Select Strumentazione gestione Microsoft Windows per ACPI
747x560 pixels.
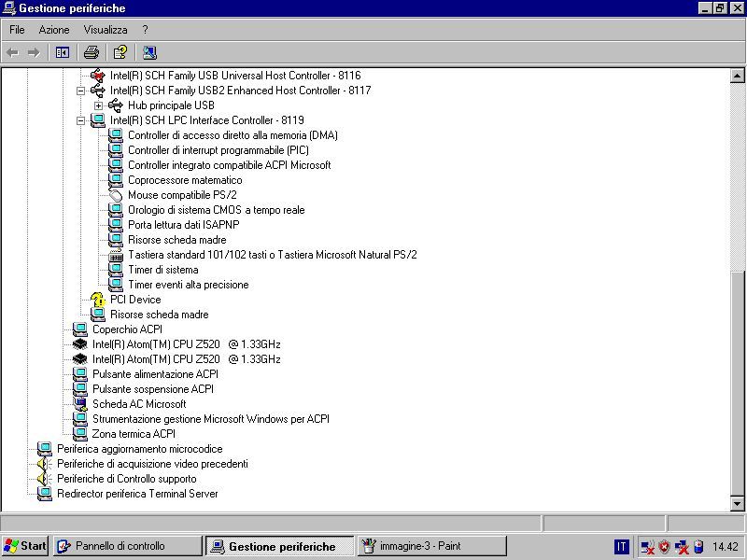(x=211, y=419)
